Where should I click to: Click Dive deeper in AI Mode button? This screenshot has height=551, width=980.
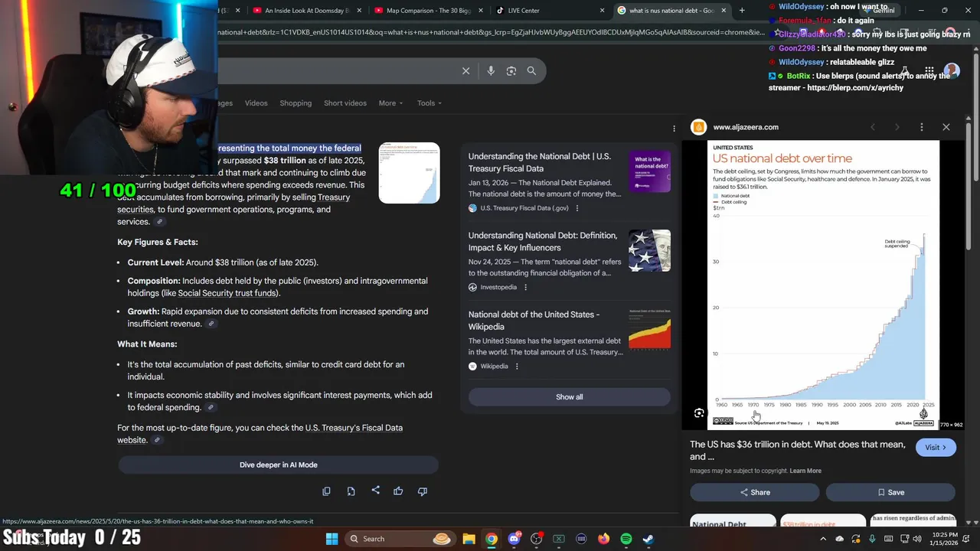tap(278, 465)
